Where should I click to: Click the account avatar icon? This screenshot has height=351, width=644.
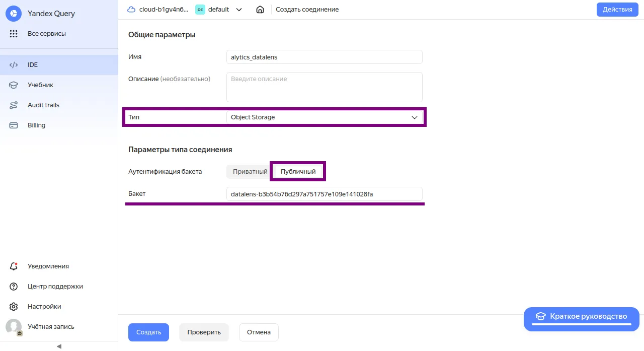point(14,327)
